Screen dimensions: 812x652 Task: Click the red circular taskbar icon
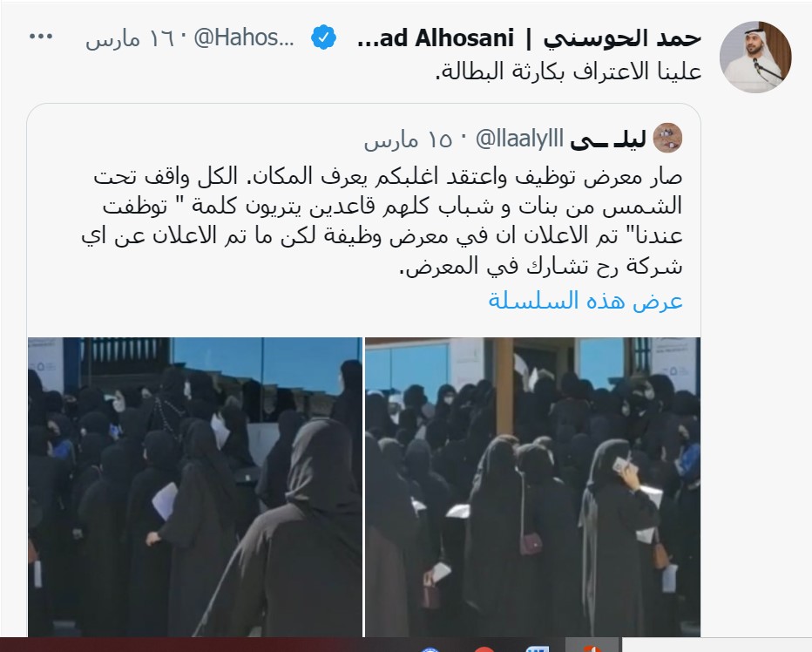[484, 649]
